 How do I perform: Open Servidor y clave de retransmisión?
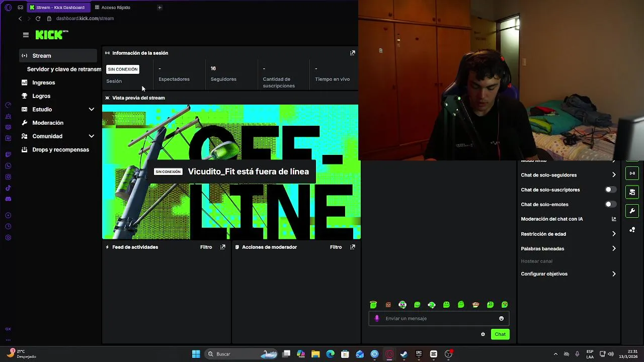[64, 69]
